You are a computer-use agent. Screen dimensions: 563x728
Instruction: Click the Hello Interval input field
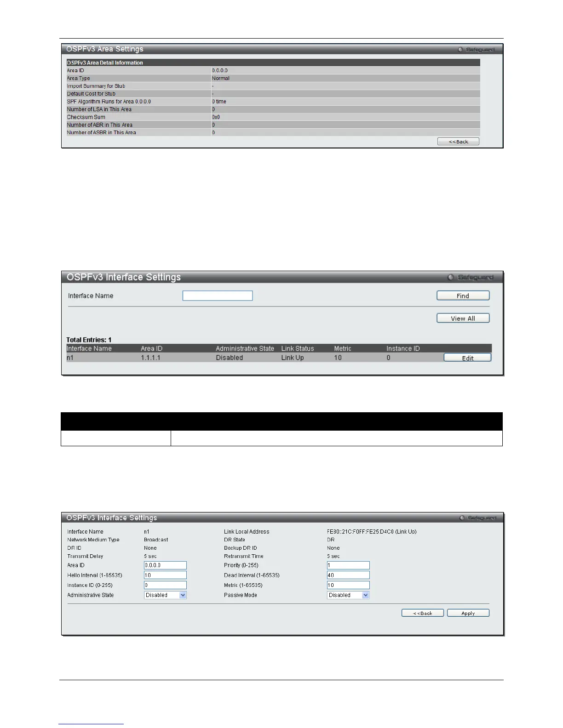[165, 575]
